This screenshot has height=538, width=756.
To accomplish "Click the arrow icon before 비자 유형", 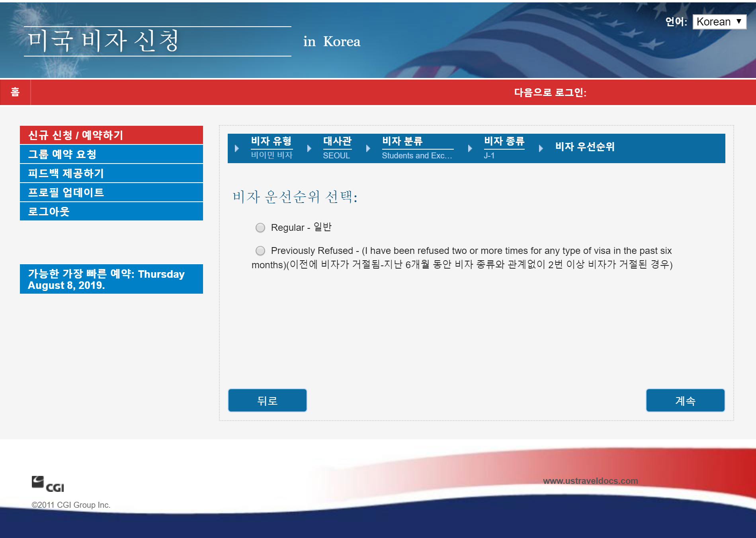I will (237, 148).
